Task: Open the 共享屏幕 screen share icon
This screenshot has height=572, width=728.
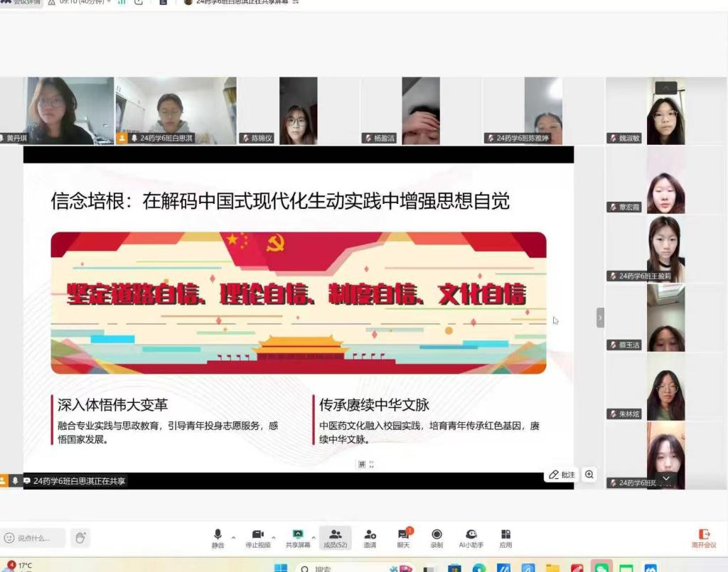Action: 298,538
